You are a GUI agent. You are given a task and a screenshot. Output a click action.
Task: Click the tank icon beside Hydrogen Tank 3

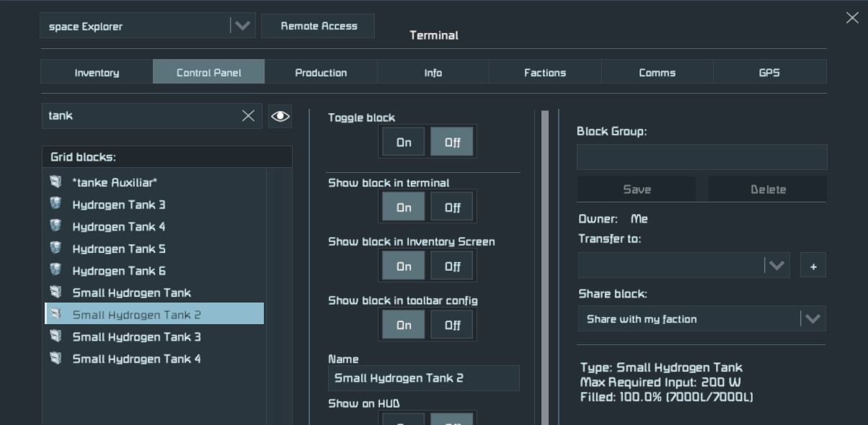point(56,204)
